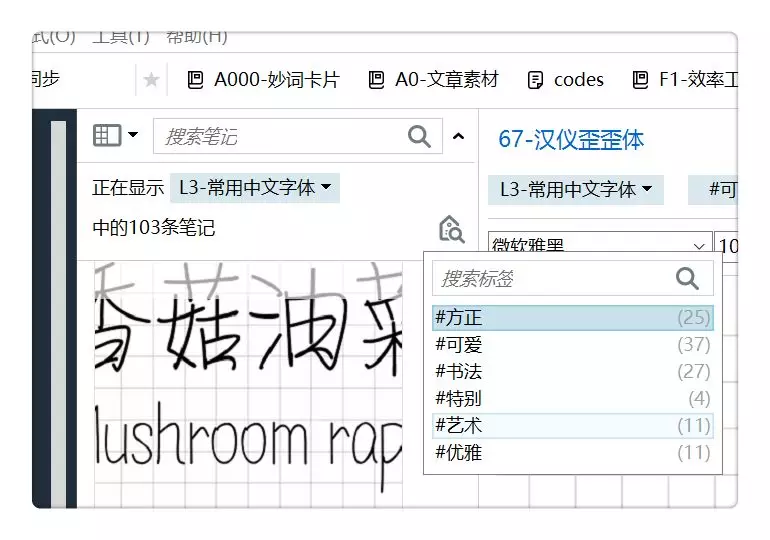Open the A0-文章素材 notebook shortcut
Image resolution: width=770 pixels, height=540 pixels.
(434, 80)
